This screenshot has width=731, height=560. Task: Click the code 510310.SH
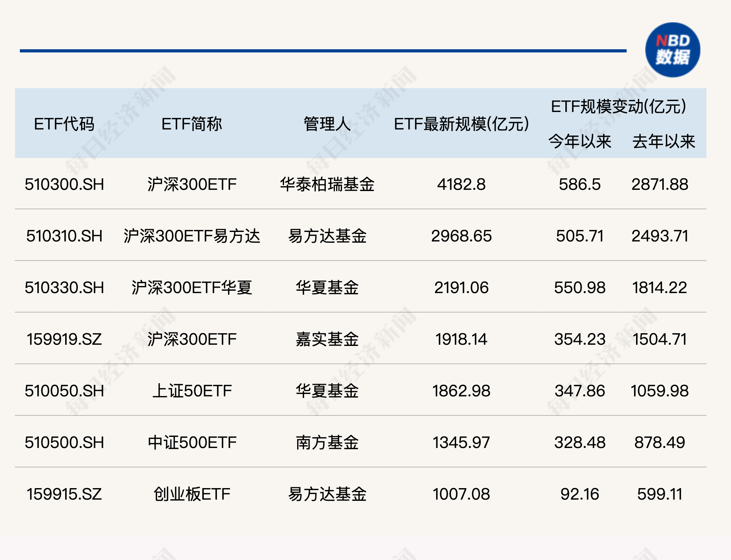(x=64, y=236)
